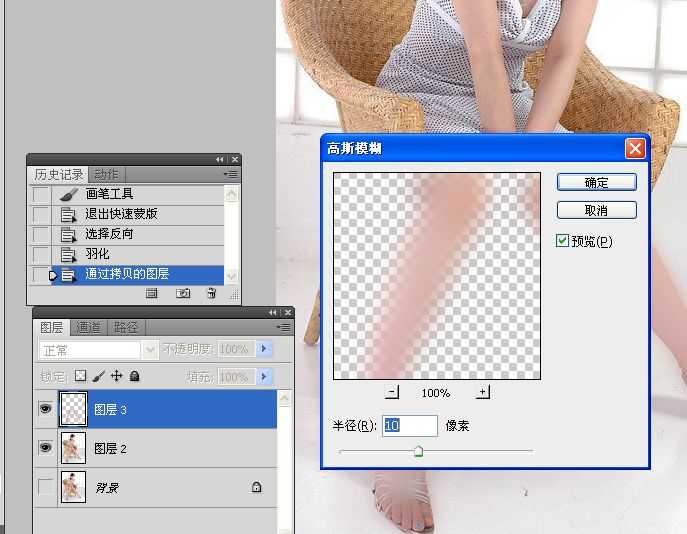This screenshot has height=534, width=687.
Task: Create new snapshot camera icon
Action: pos(183,294)
